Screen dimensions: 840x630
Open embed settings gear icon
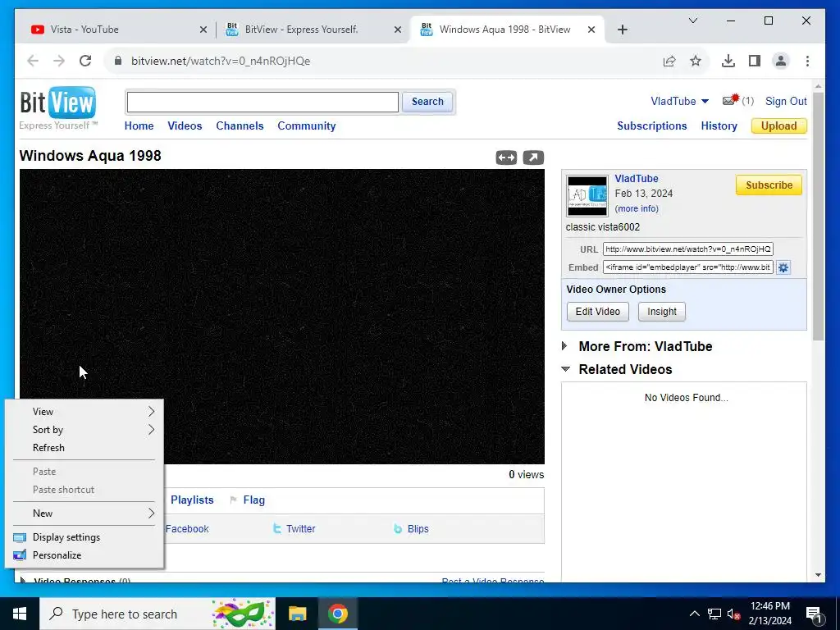click(783, 267)
